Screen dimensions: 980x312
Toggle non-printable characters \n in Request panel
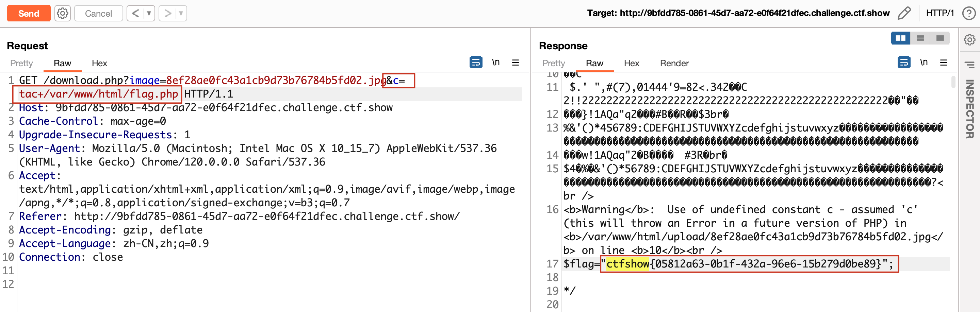pyautogui.click(x=495, y=62)
